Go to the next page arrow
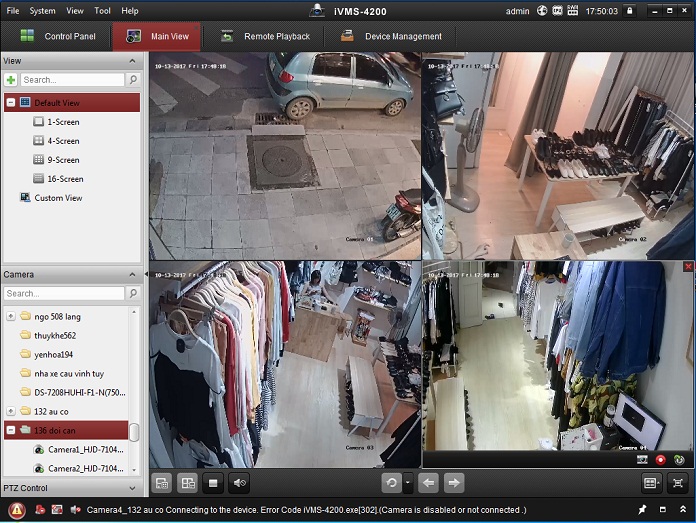The image size is (696, 523). pos(454,483)
